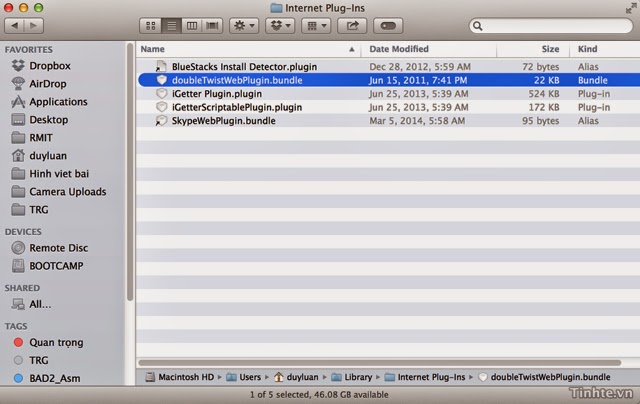Click the Edit Tags toolbar button

tap(388, 26)
